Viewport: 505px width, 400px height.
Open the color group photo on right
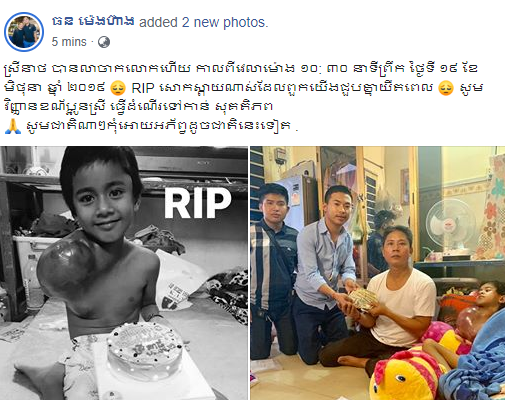point(378,273)
